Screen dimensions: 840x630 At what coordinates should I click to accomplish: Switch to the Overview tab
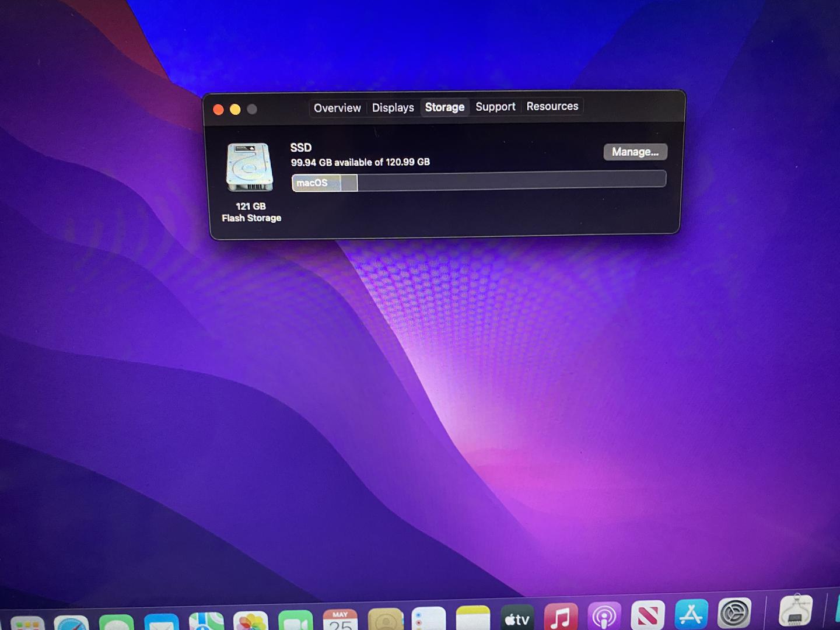point(337,108)
